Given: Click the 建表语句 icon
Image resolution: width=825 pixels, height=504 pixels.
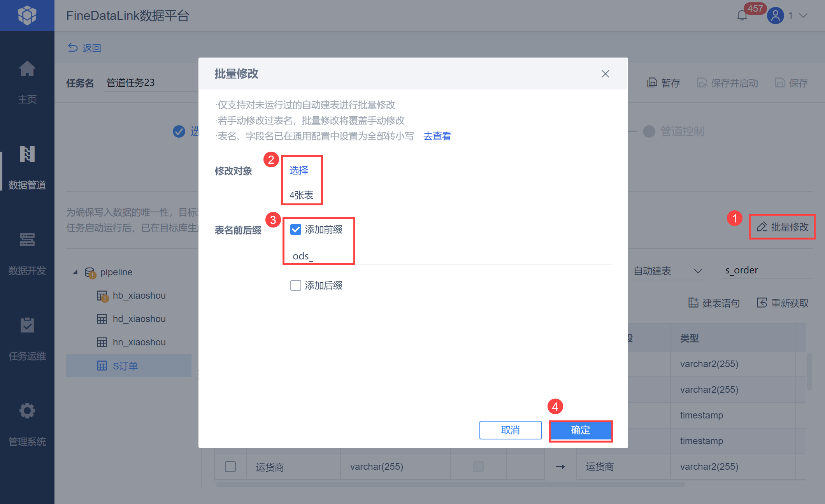Looking at the screenshot, I should pyautogui.click(x=693, y=303).
